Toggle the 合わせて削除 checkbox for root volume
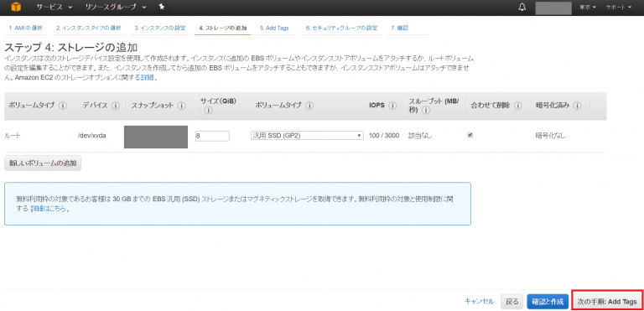644x311 pixels. click(470, 135)
